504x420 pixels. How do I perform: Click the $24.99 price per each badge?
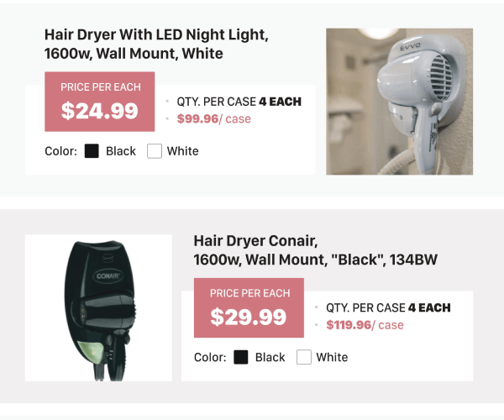pos(99,102)
